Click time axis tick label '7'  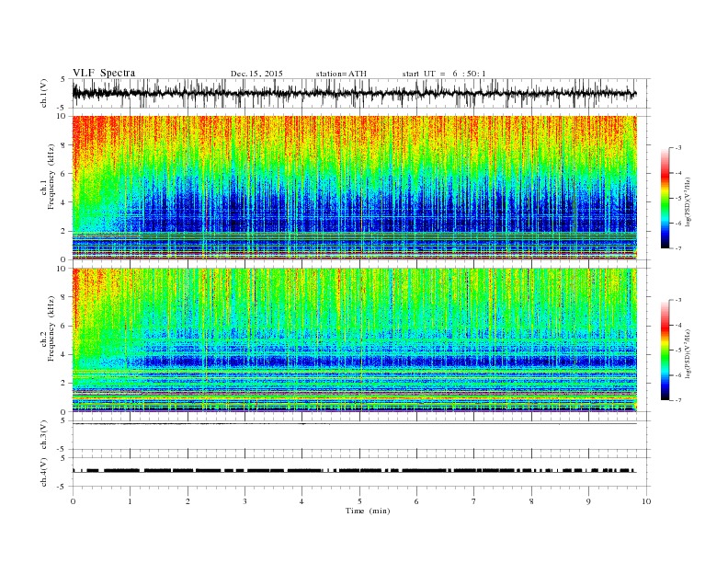coord(474,501)
